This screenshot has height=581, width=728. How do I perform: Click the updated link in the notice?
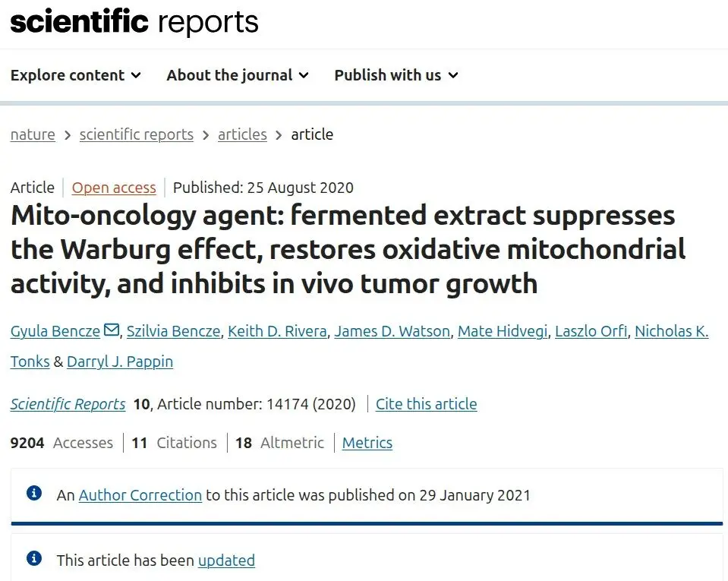pos(226,560)
